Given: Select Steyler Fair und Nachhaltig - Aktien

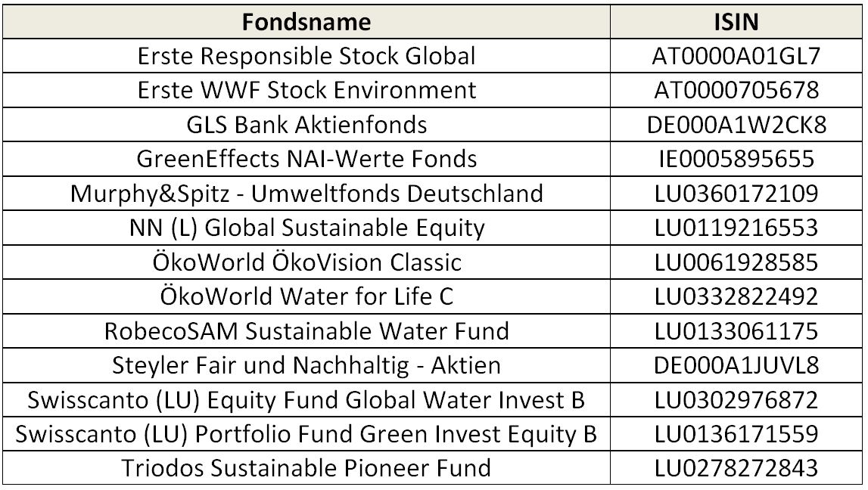Looking at the screenshot, I should tap(306, 365).
